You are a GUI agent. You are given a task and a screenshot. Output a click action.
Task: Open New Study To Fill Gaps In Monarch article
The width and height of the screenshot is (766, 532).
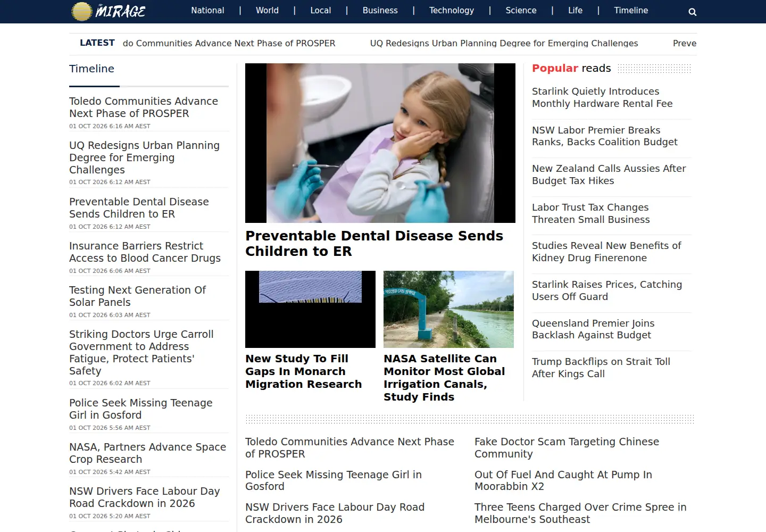pyautogui.click(x=303, y=371)
